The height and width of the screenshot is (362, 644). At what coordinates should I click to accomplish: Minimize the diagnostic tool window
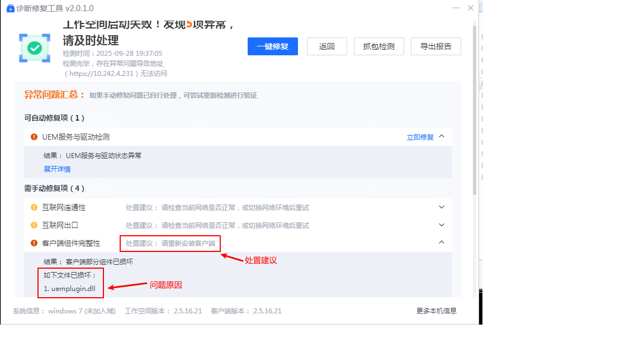tap(456, 8)
